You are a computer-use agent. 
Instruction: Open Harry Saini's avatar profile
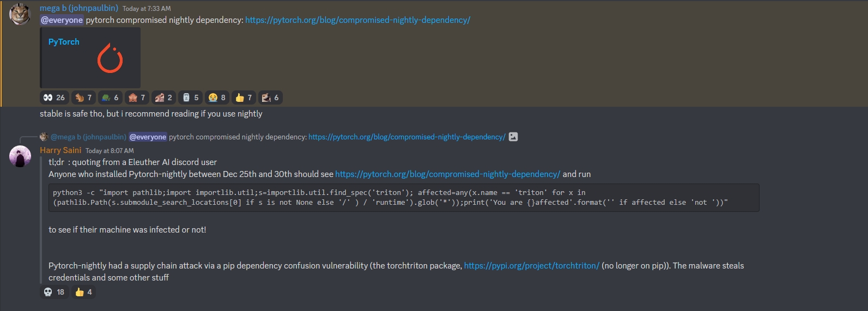point(20,157)
